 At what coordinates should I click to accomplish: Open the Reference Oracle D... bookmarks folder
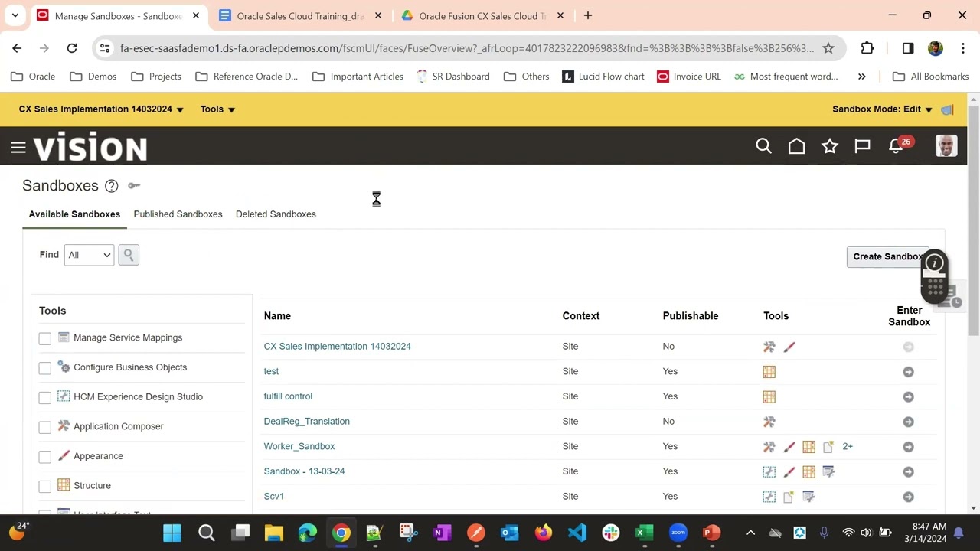pyautogui.click(x=247, y=77)
